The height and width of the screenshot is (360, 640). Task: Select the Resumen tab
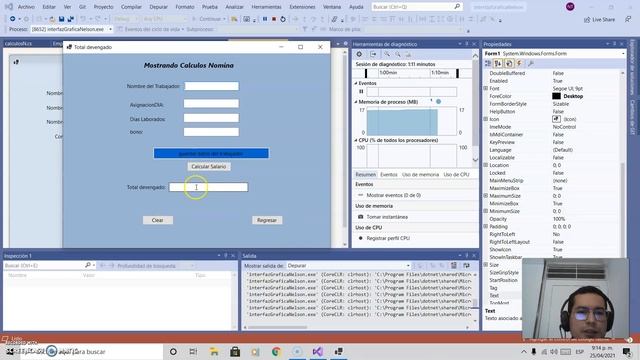point(365,175)
